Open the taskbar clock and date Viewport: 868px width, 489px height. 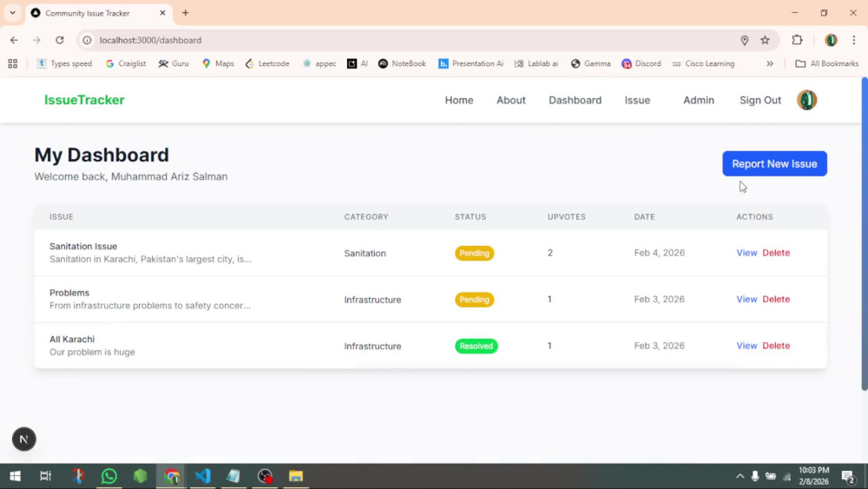(814, 476)
